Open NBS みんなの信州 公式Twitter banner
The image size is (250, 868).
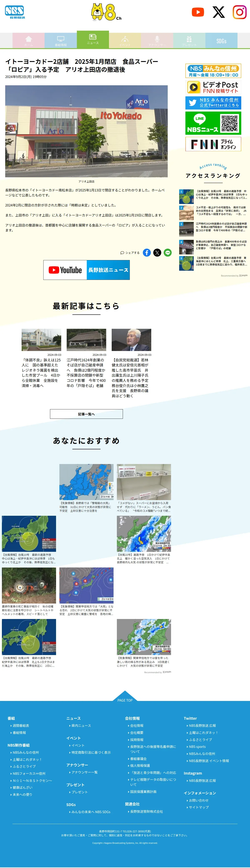coord(213,103)
